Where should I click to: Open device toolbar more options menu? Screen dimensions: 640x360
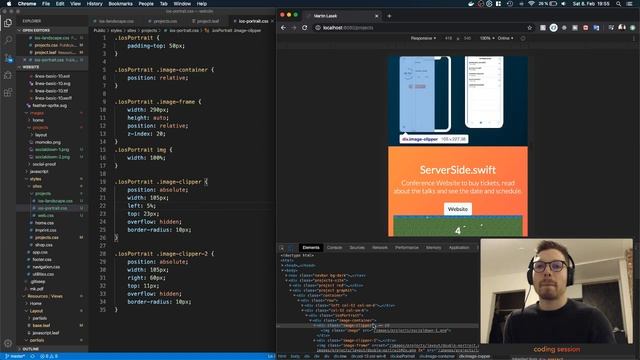(x=634, y=38)
